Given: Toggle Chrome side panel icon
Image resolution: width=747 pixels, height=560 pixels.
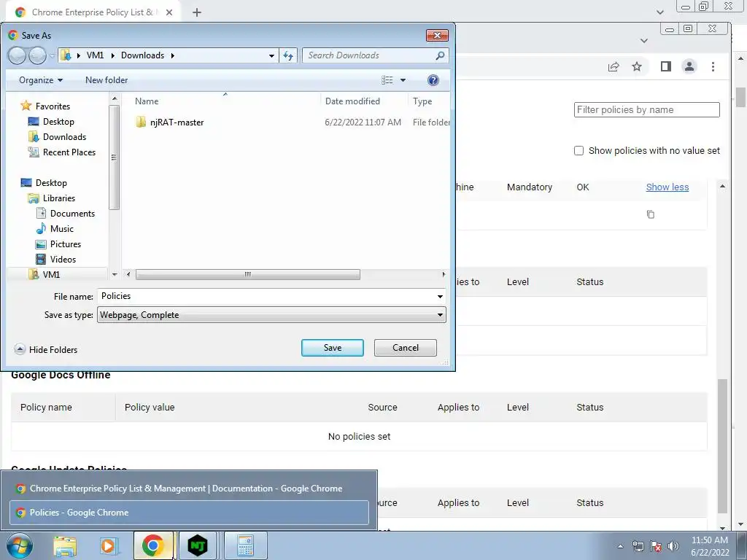Looking at the screenshot, I should [666, 66].
